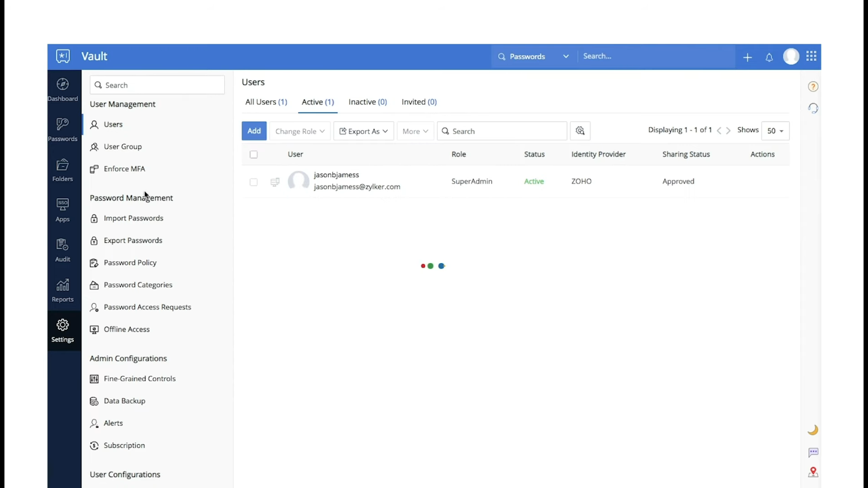Focus the users list search field
Viewport: 868px width, 488px height.
pyautogui.click(x=502, y=131)
